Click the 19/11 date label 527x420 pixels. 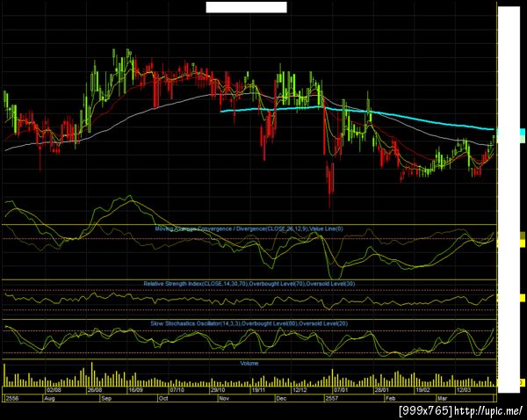[x=258, y=390]
